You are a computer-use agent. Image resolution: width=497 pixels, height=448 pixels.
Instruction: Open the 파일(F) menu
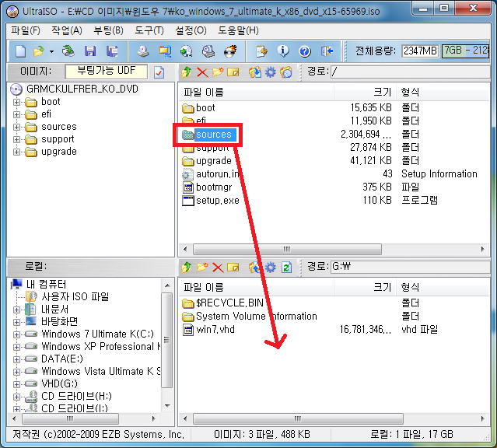coord(26,30)
